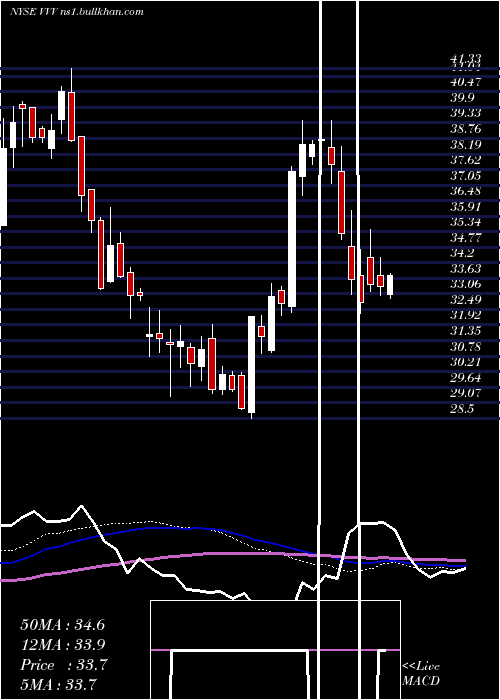Image resolution: width=500 pixels, height=700 pixels.
Task: Click the 34.77 price level label
Action: pyautogui.click(x=466, y=238)
